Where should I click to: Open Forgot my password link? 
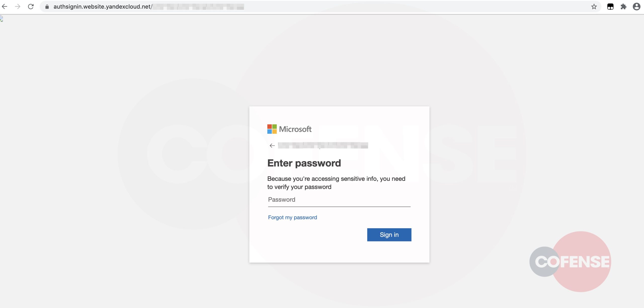[x=292, y=217]
